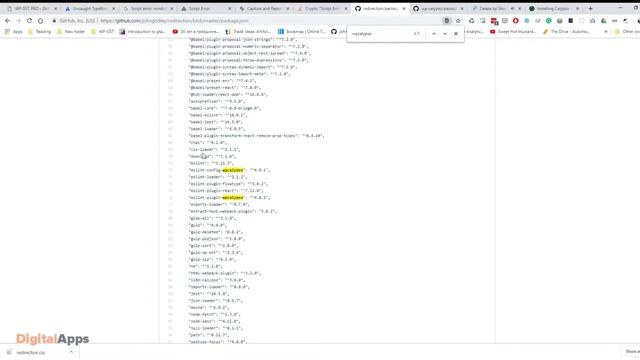Jump to previous find result arrow
The height and width of the screenshot is (360, 640).
(434, 34)
